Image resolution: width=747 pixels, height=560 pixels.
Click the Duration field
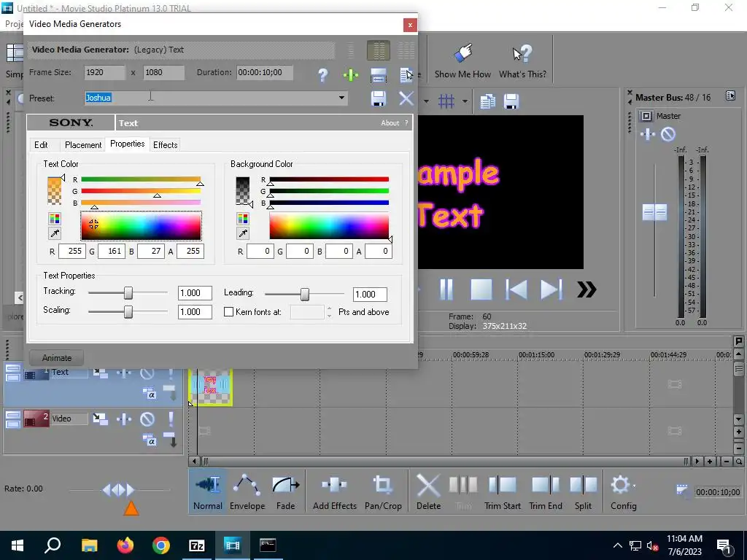point(264,72)
